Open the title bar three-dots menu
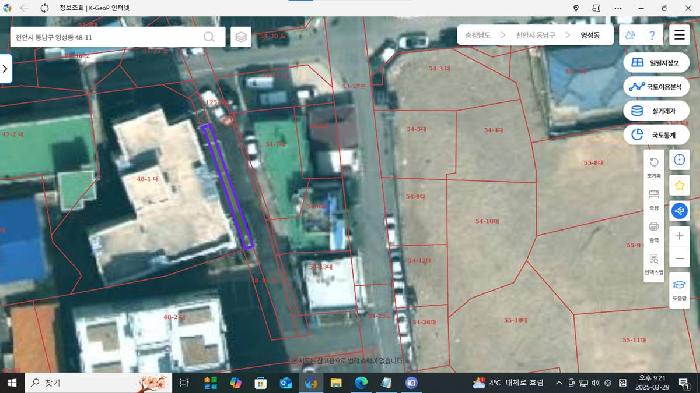The image size is (700, 393). click(x=618, y=8)
